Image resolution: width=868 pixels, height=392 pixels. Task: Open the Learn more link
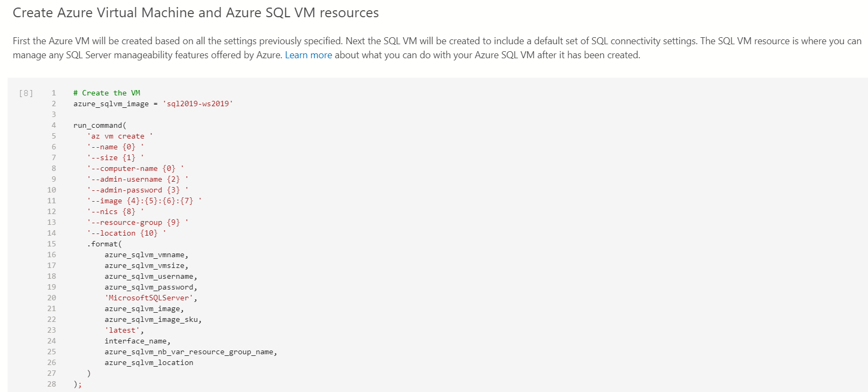308,55
